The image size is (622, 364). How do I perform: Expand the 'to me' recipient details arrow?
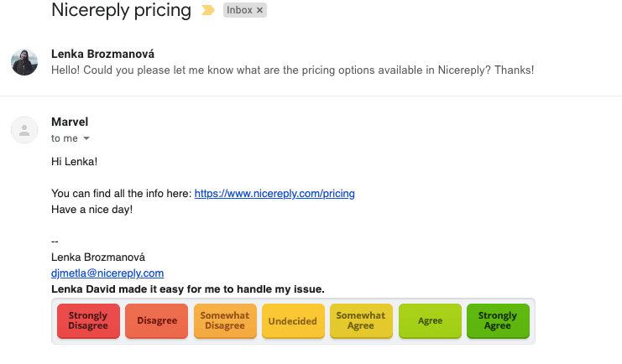[86, 138]
